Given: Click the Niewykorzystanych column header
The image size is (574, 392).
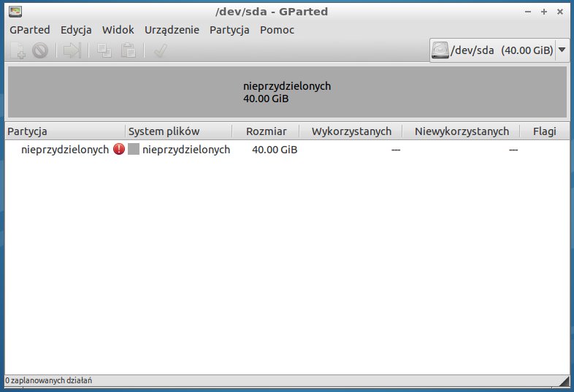Looking at the screenshot, I should (462, 131).
